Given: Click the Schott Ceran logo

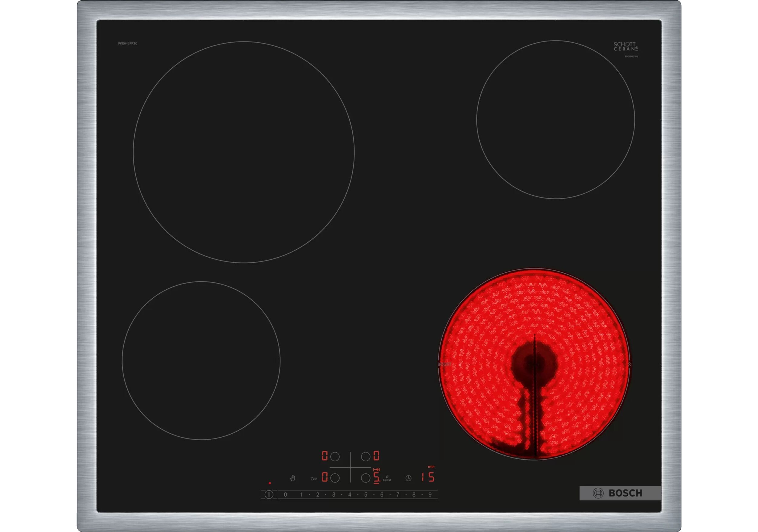Looking at the screenshot, I should coord(625,47).
